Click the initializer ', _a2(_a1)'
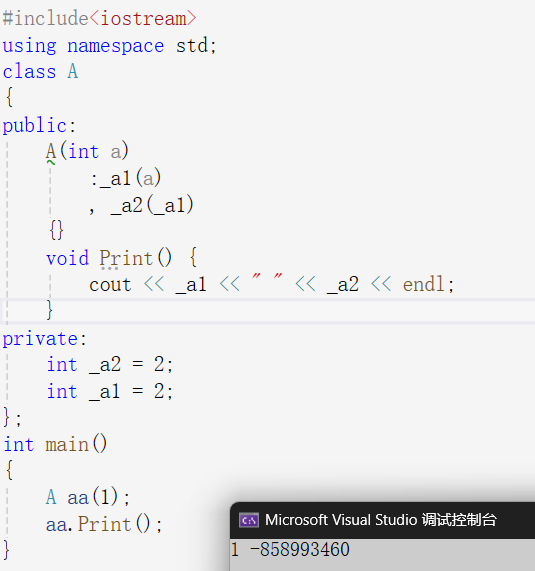The width and height of the screenshot is (535, 571). 141,206
